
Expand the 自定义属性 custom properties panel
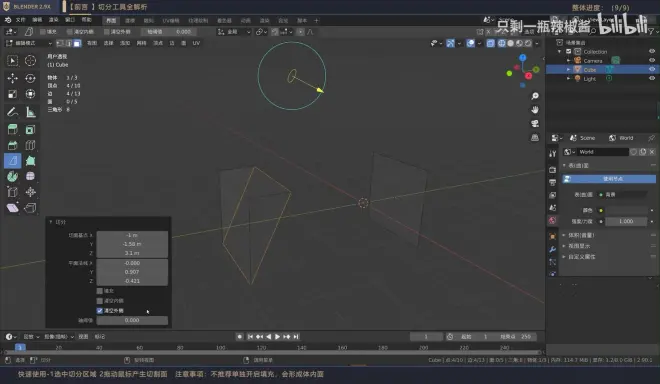564,257
